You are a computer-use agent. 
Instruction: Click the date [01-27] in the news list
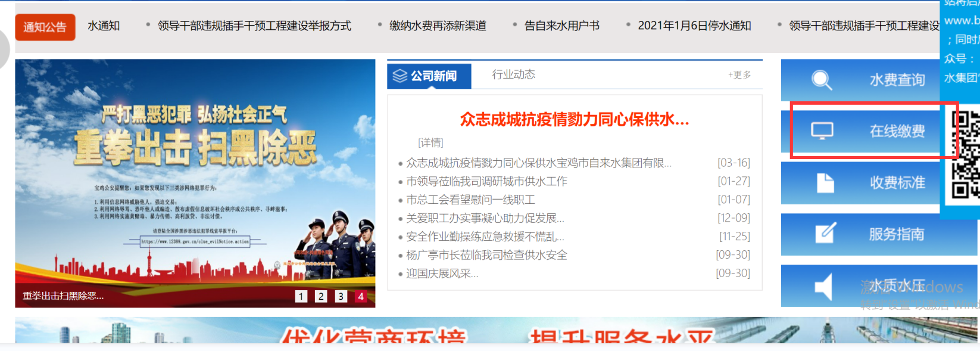[x=734, y=181]
